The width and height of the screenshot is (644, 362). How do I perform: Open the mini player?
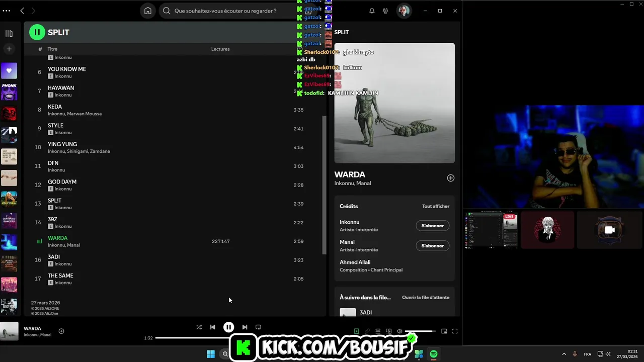coord(444,331)
